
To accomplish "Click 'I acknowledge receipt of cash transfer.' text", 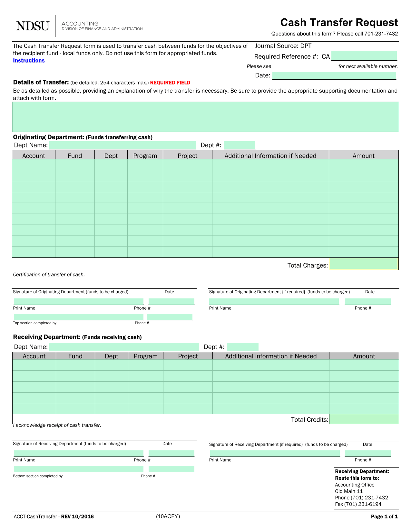I will point(57,425).
